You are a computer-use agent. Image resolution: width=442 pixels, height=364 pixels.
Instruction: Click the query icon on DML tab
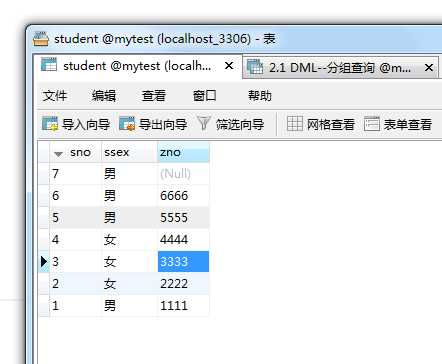click(x=255, y=66)
